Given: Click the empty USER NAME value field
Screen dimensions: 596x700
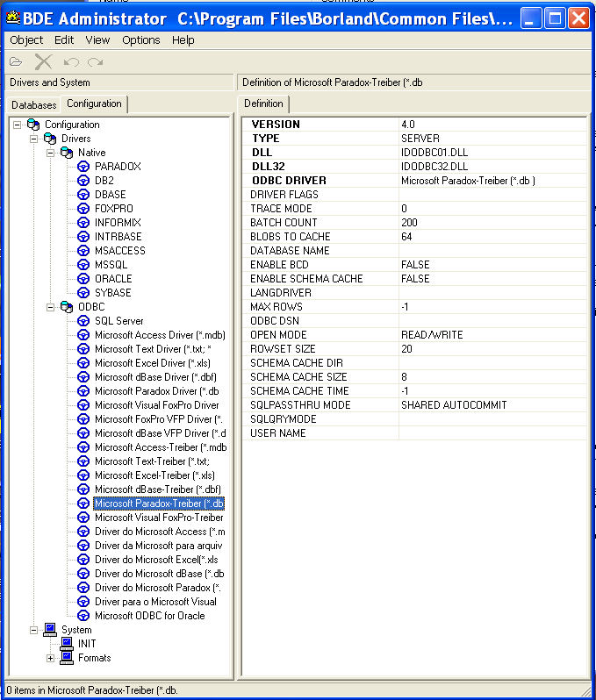Looking at the screenshot, I should [x=492, y=433].
